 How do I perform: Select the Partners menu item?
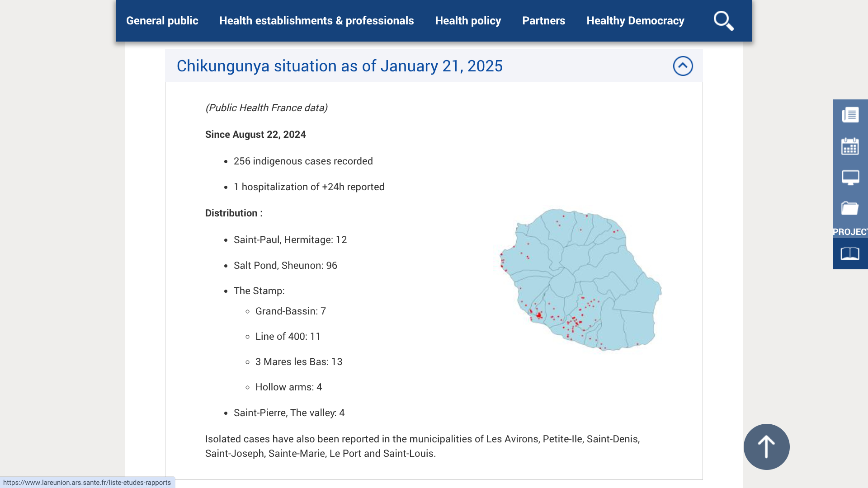coord(543,21)
